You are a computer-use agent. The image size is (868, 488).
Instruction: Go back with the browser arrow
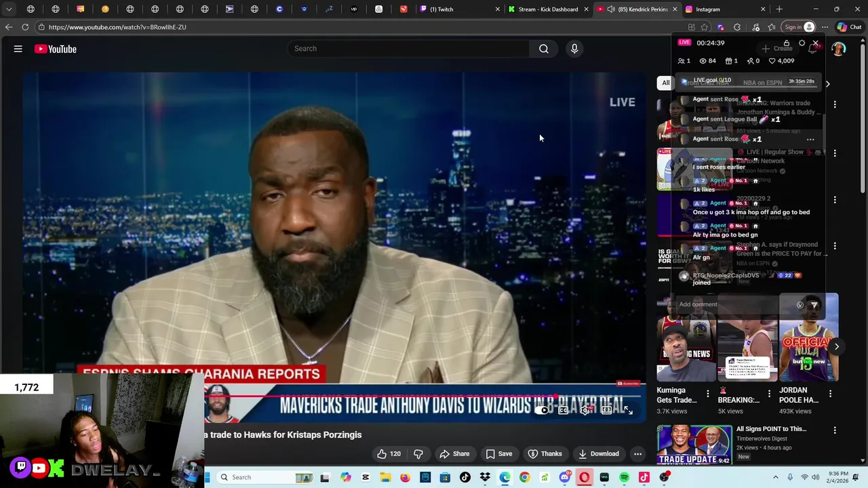point(8,27)
